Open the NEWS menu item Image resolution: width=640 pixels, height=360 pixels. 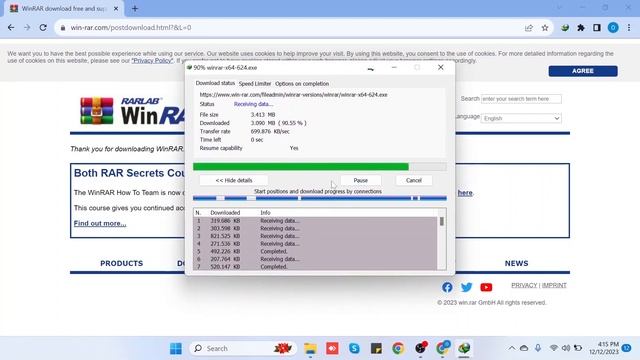pyautogui.click(x=516, y=264)
